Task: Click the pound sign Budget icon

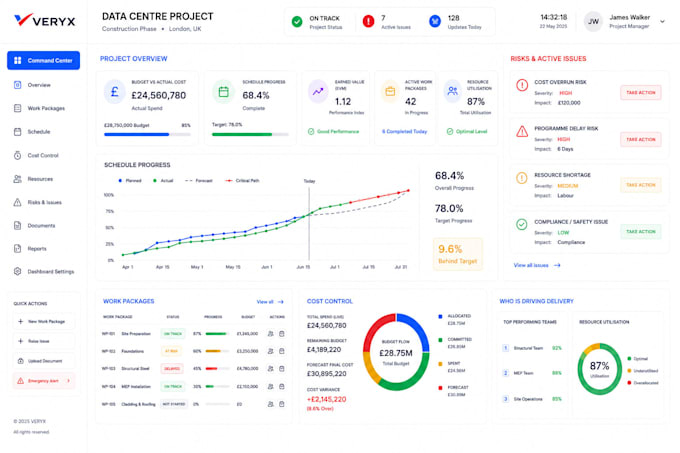Action: (x=115, y=92)
